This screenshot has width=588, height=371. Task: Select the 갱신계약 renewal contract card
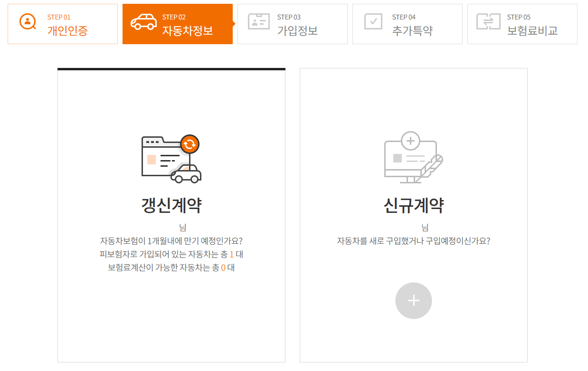click(x=171, y=214)
